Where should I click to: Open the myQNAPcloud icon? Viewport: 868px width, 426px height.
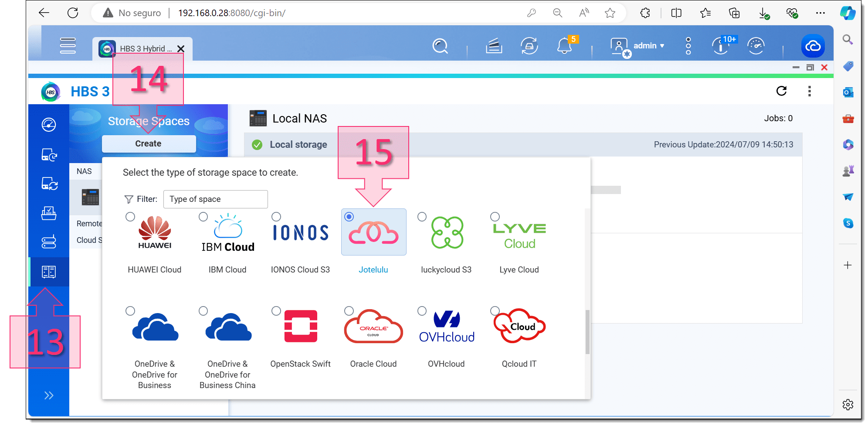click(813, 46)
